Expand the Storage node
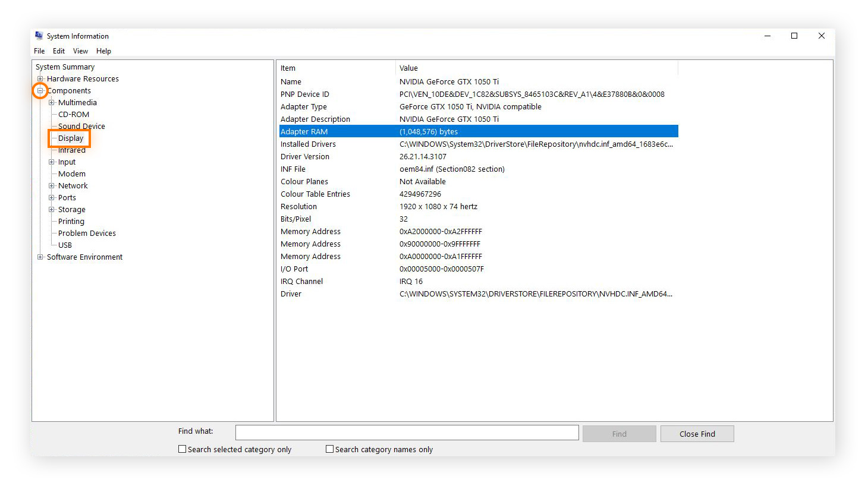This screenshot has width=868, height=489. [51, 209]
